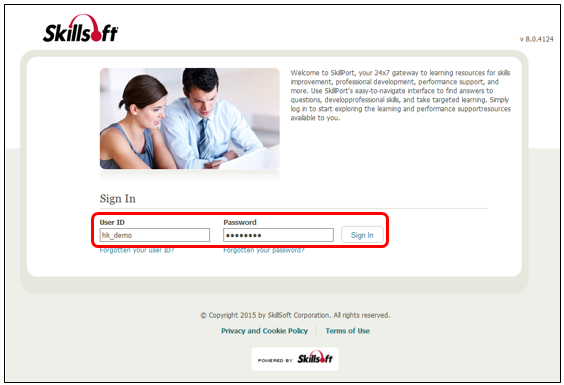Click the User ID input field

coord(155,235)
